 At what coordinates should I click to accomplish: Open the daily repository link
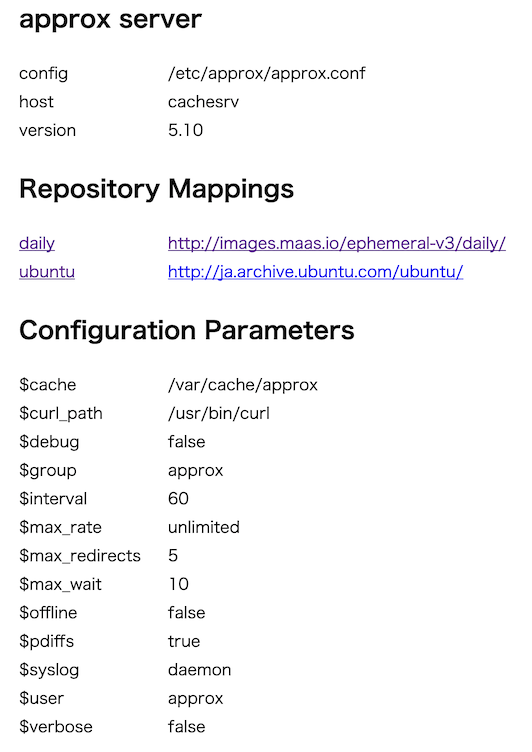click(x=37, y=244)
